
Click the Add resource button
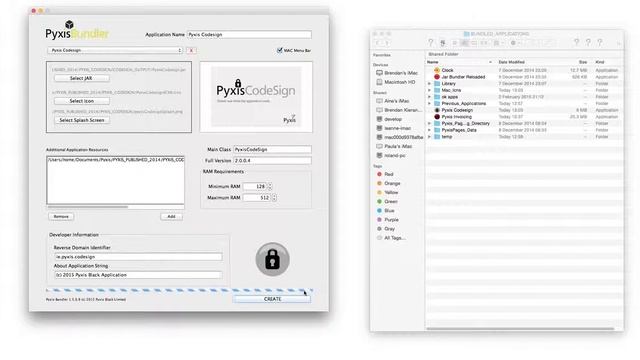(171, 216)
